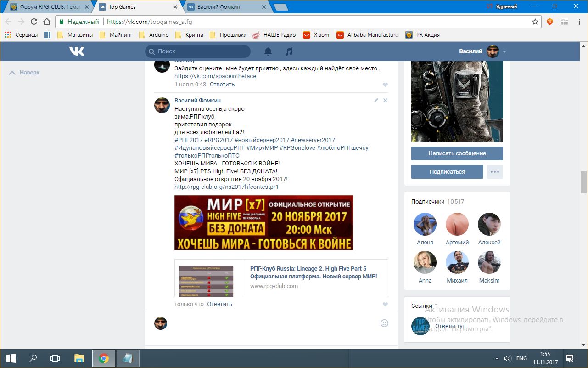
Task: Open Task View on taskbar
Action: pos(55,358)
